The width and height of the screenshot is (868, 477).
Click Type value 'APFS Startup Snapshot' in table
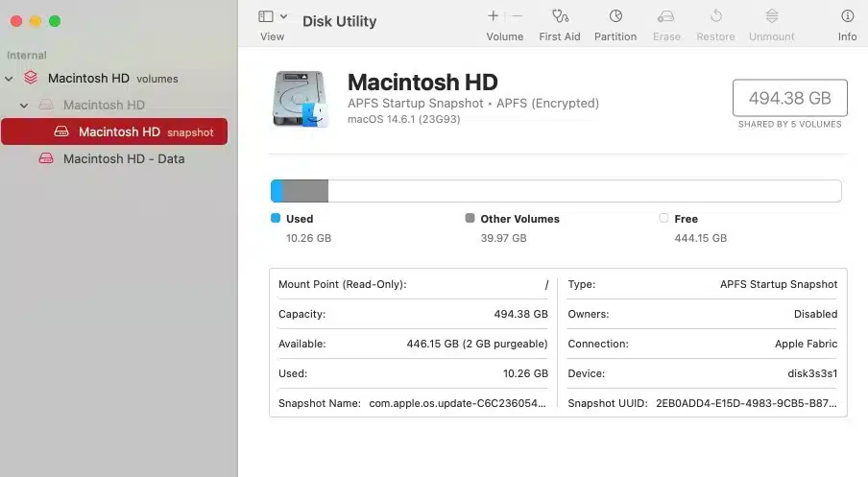779,284
